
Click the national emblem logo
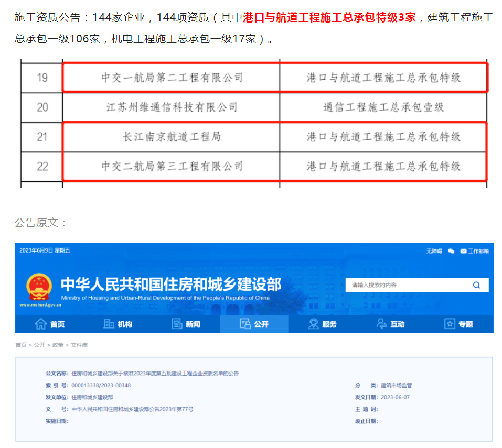point(39,287)
